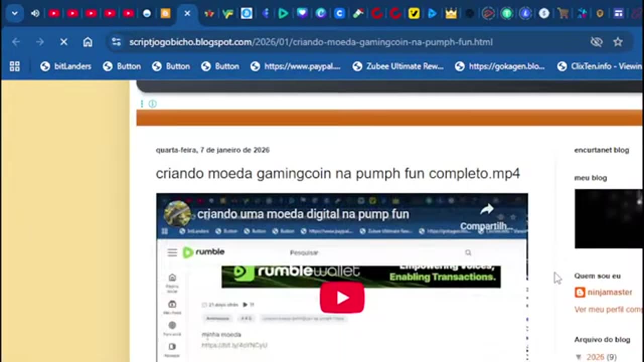Image resolution: width=644 pixels, height=362 pixels.
Task: Switch to the purple layout icon tab
Action: (618, 14)
